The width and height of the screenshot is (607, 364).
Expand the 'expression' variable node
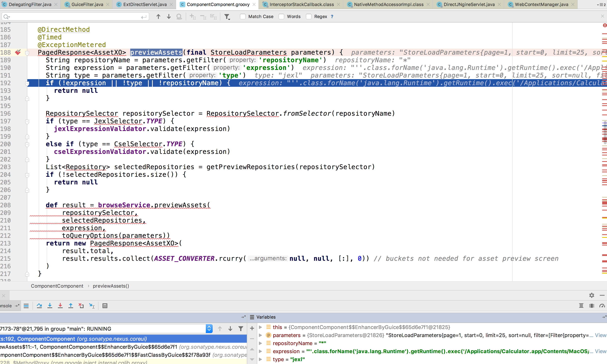point(260,351)
